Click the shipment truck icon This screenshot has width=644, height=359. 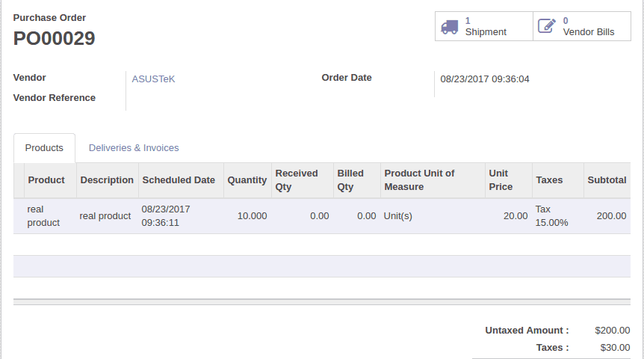[x=449, y=26]
